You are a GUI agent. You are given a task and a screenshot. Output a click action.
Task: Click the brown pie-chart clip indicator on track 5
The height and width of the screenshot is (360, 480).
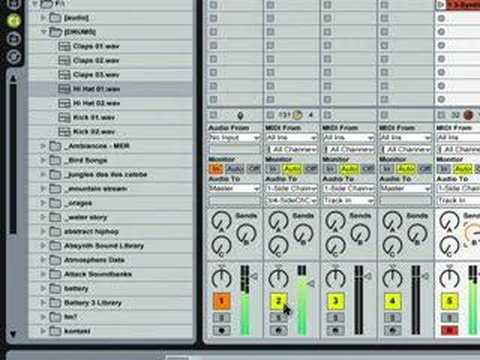point(468,115)
